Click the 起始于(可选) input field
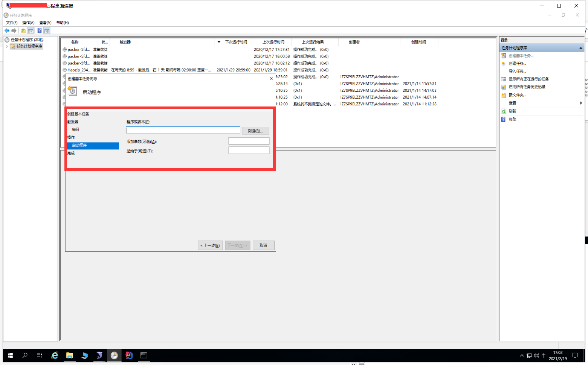 coord(249,150)
